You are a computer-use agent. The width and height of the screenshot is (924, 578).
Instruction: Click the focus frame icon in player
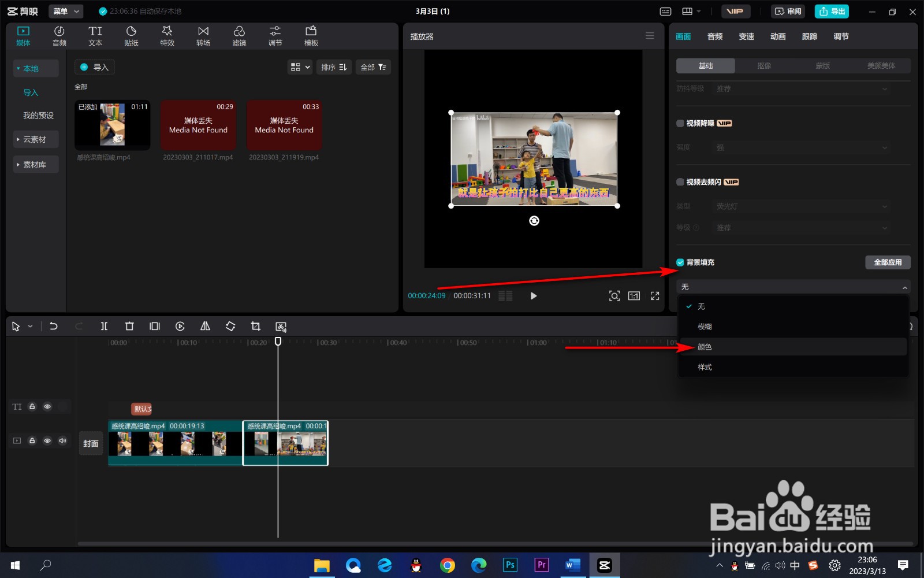(x=614, y=296)
